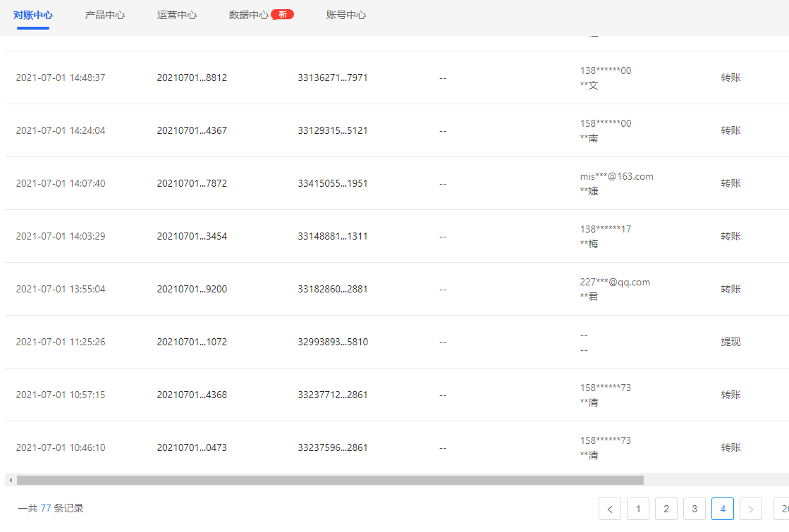Click the red 新 badge

(x=282, y=15)
